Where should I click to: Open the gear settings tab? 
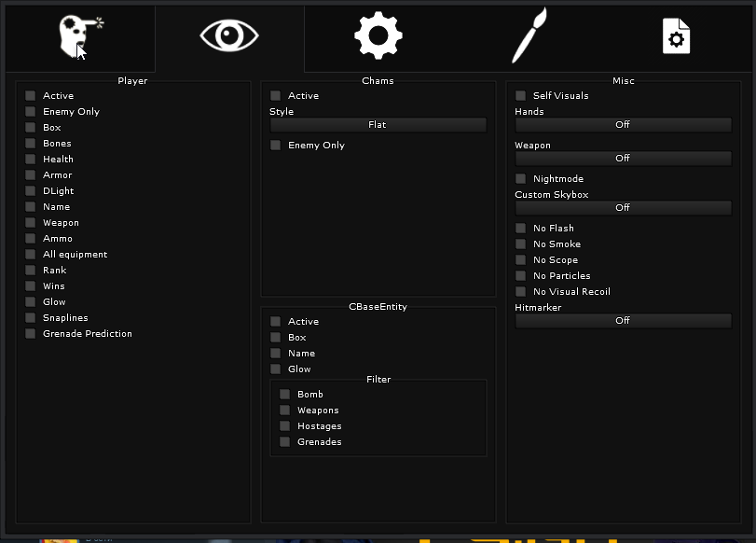point(378,37)
